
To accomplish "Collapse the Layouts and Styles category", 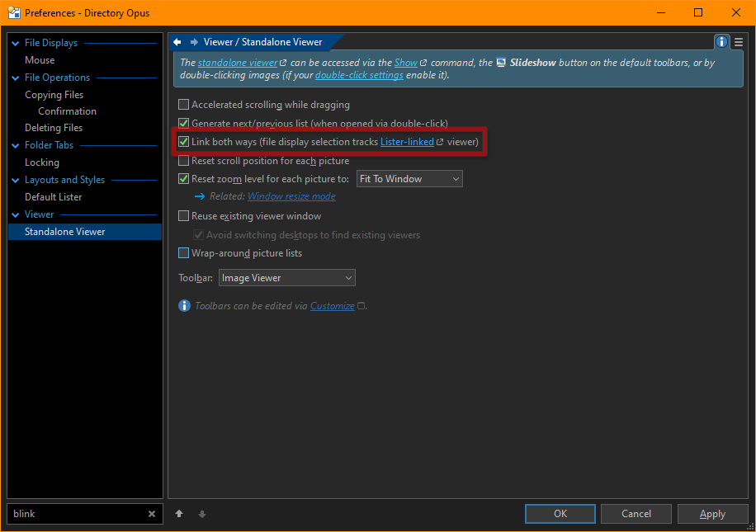I will pyautogui.click(x=16, y=181).
